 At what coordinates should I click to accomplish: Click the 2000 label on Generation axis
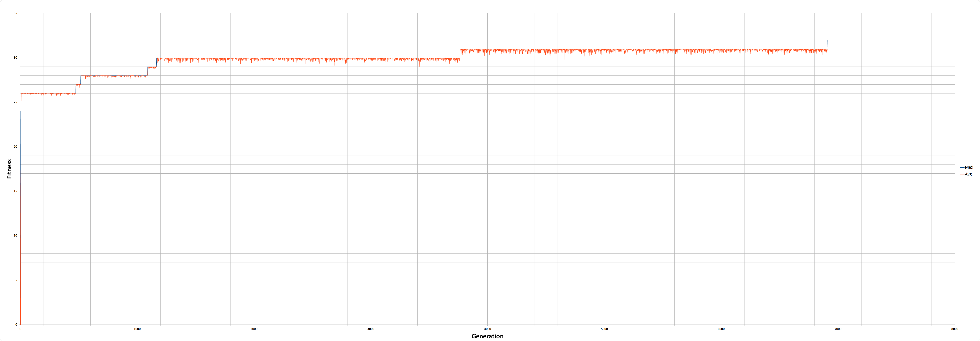(x=254, y=329)
